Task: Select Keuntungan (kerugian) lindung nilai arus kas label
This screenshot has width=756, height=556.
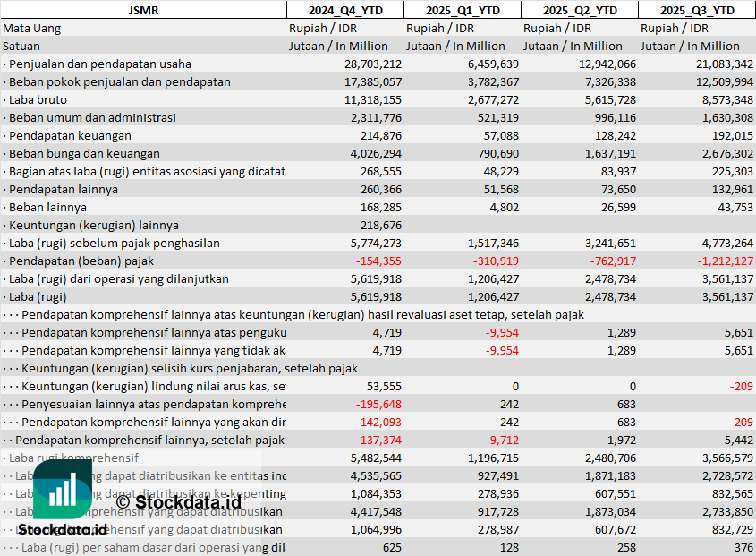Action: 144,386
